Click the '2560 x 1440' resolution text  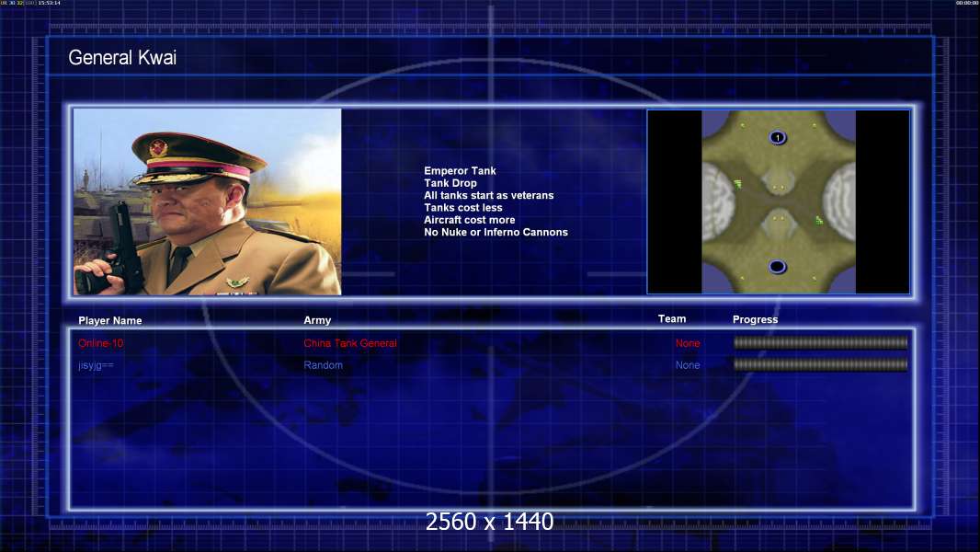(x=489, y=522)
